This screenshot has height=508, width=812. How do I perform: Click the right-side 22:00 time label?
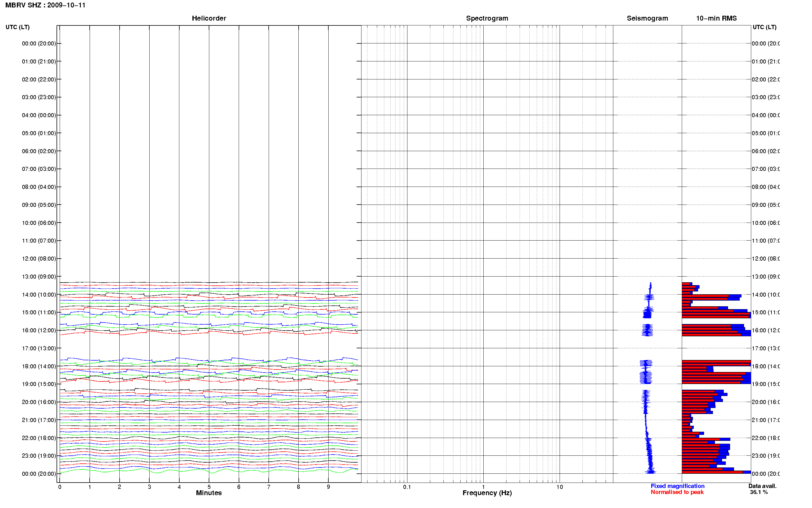click(x=766, y=438)
